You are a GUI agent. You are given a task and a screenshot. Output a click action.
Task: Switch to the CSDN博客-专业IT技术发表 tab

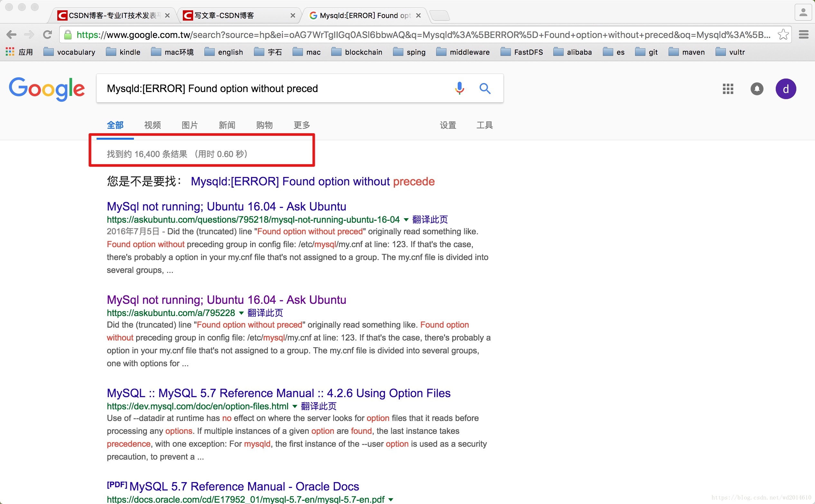pyautogui.click(x=113, y=15)
